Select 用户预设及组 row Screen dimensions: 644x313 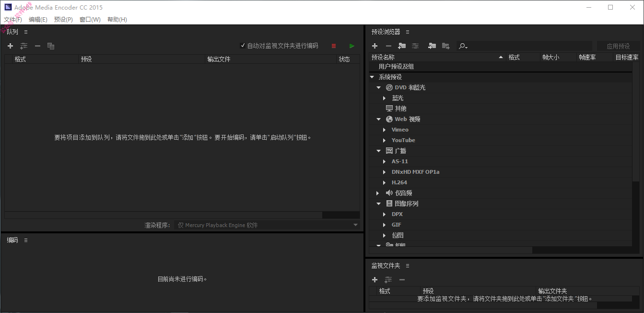pos(501,67)
